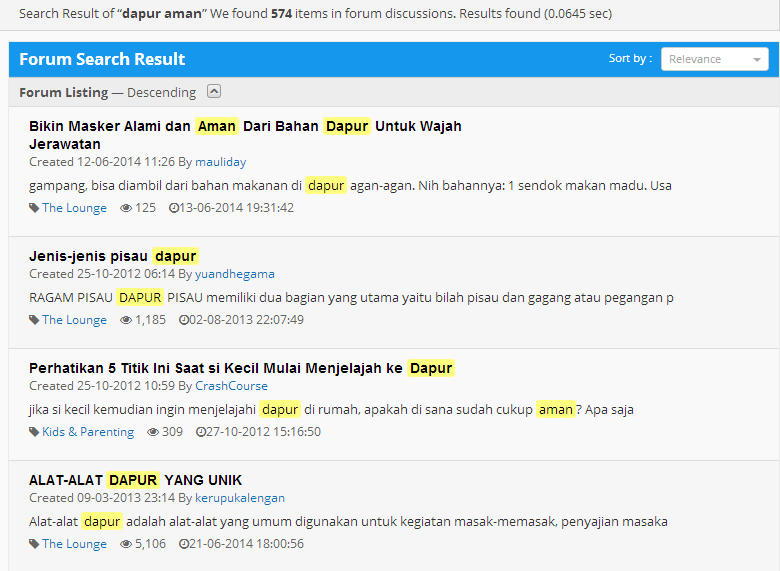780x571 pixels.
Task: Open The Lounge tag under masker thread
Action: [x=74, y=207]
